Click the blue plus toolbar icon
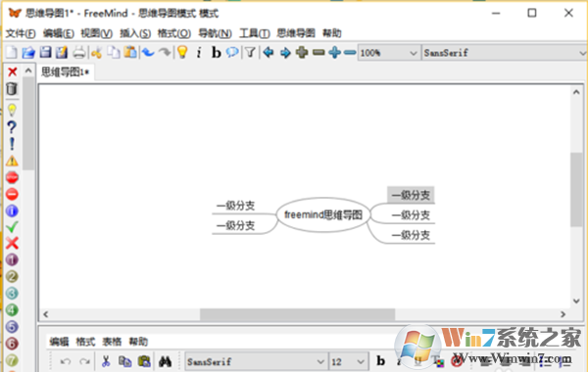This screenshot has width=588, height=372. pyautogui.click(x=334, y=53)
